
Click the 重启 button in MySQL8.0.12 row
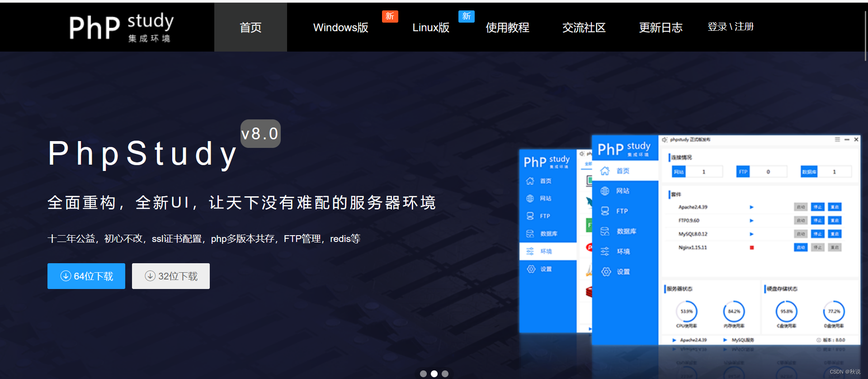835,234
